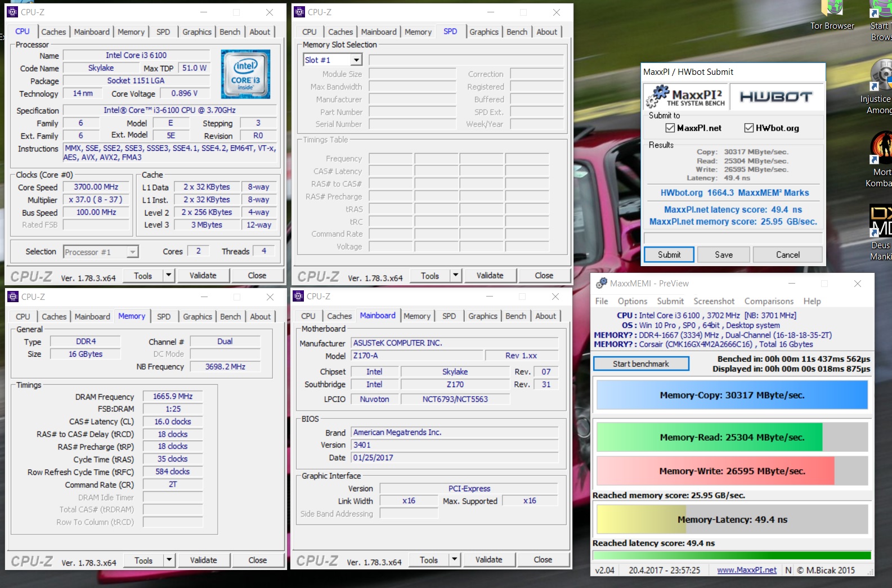This screenshot has height=588, width=892.
Task: Click the ASUSTeK COMPUTER INC. manufacturer field
Action: click(455, 343)
